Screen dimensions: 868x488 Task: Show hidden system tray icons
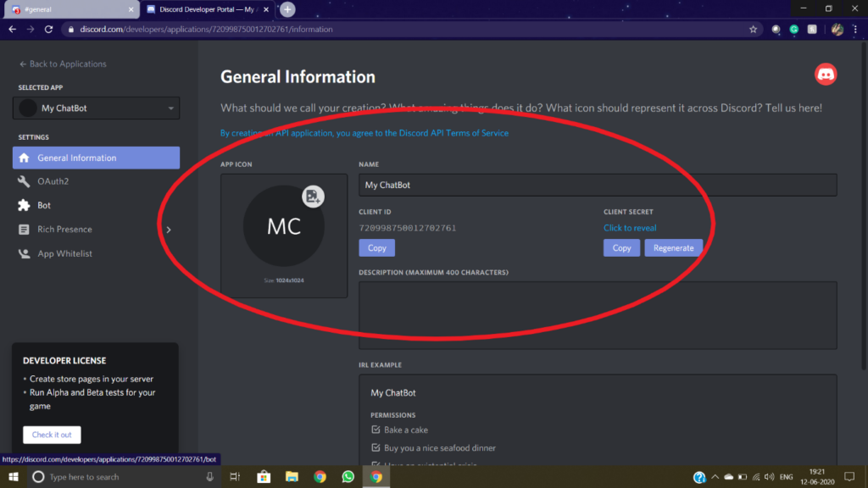tap(715, 477)
